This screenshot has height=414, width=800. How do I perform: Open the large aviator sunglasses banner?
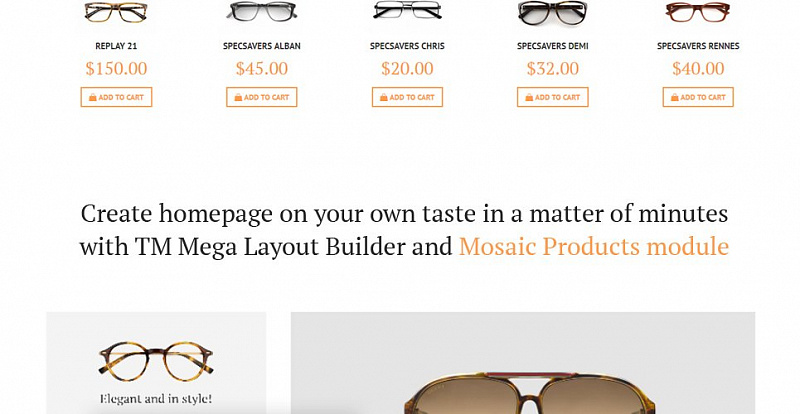point(523,363)
